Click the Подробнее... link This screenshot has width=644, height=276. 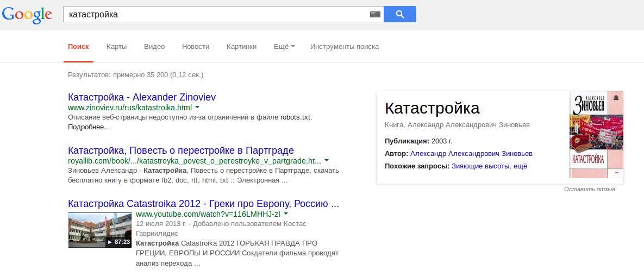(x=89, y=127)
